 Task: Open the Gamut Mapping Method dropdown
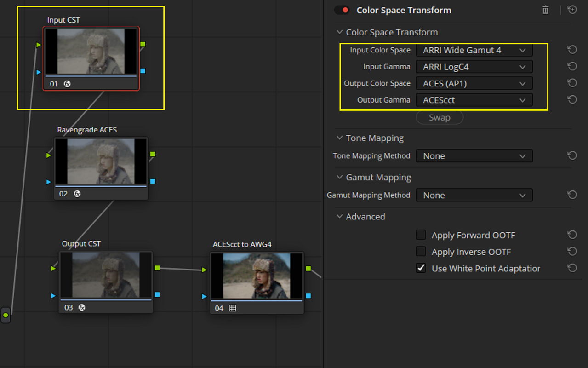click(474, 195)
